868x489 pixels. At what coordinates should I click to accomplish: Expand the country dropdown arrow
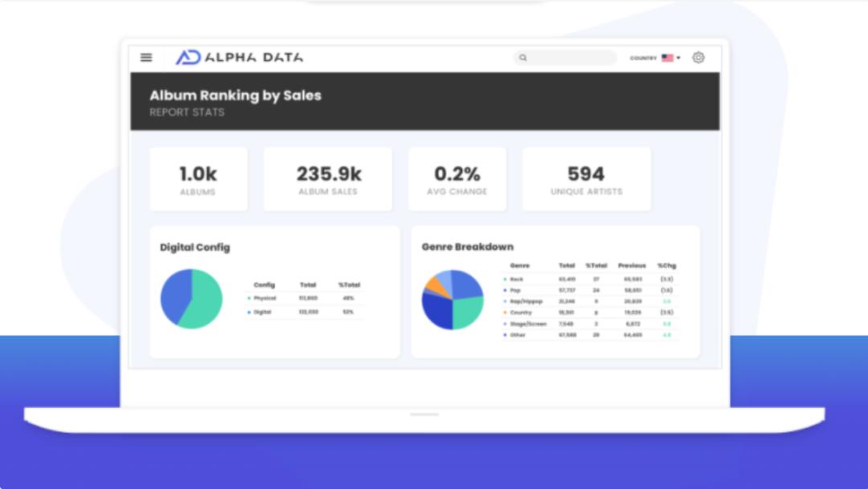pos(678,58)
